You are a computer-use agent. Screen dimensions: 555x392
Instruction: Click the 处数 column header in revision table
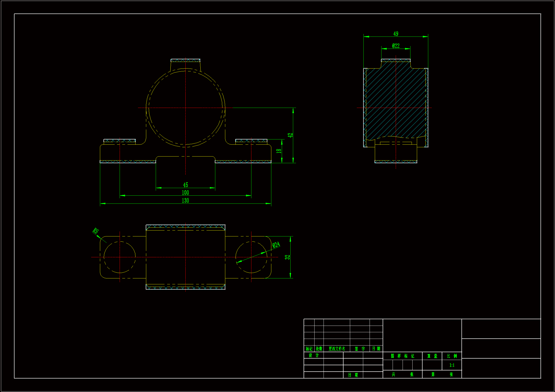point(319,349)
